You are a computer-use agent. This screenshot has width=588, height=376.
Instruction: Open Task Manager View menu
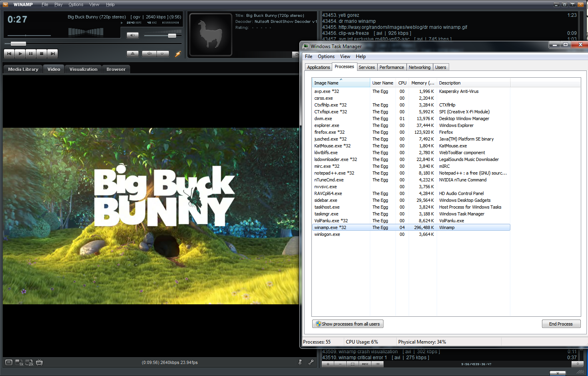[345, 56]
